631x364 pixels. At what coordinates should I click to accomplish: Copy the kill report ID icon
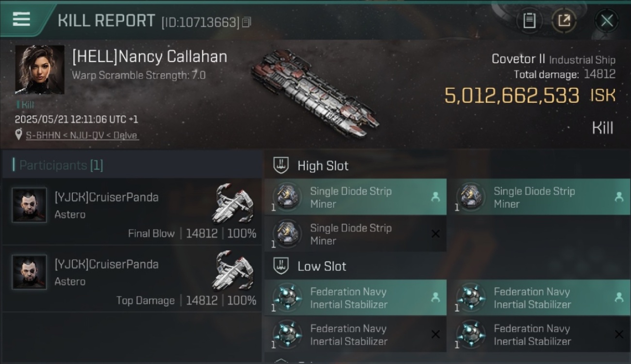coord(247,22)
